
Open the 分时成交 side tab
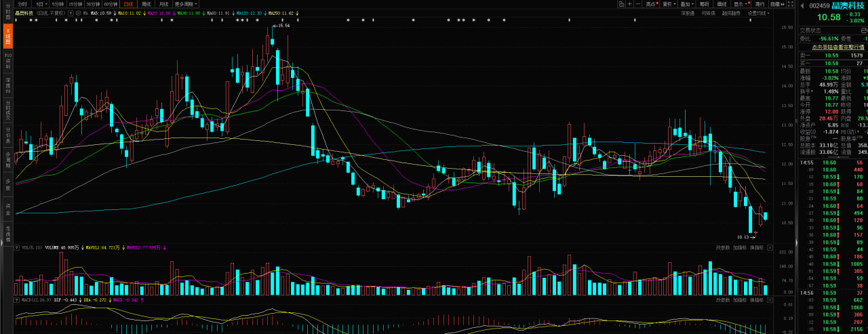[8, 110]
